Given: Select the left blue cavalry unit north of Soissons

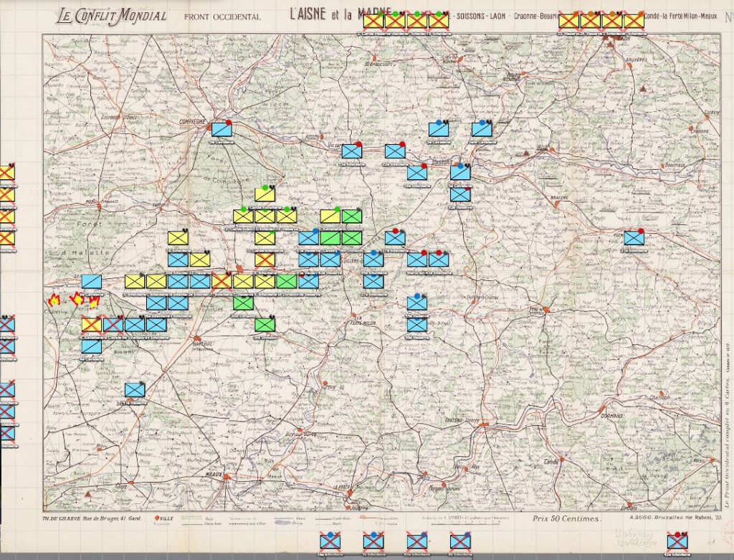Looking at the screenshot, I should (x=439, y=130).
